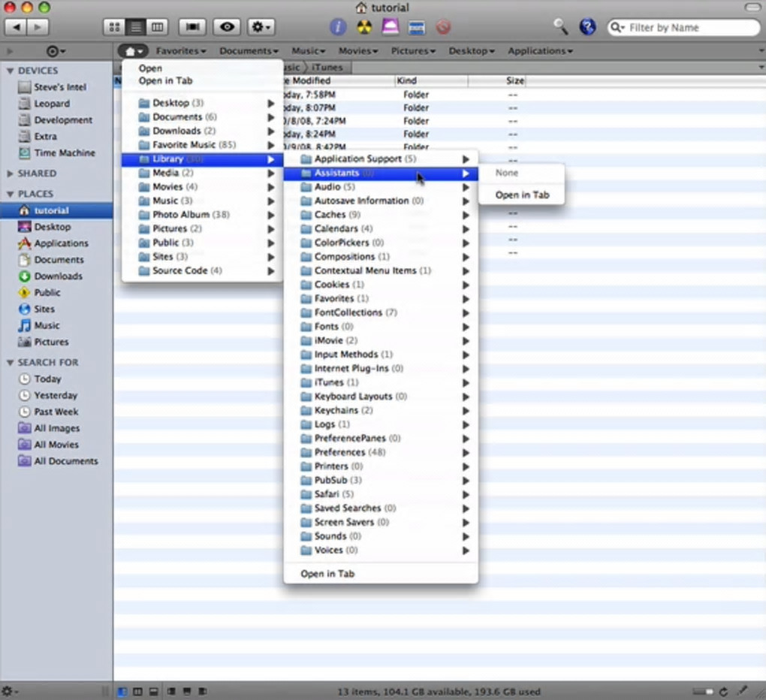
Task: Go forward with the right arrow button
Action: tap(38, 27)
